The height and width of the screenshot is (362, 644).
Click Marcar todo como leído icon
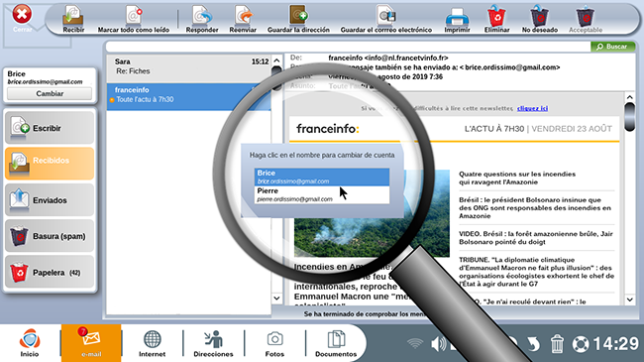(x=134, y=17)
